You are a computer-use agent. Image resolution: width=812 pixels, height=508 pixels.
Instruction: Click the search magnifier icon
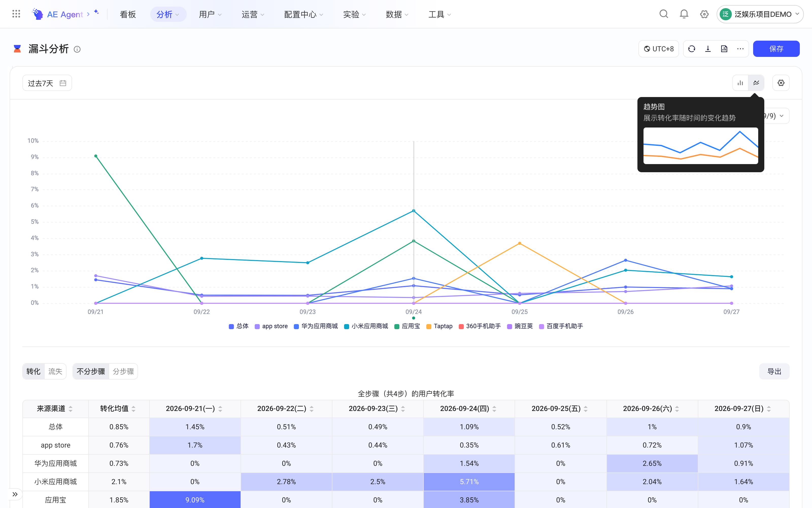663,14
